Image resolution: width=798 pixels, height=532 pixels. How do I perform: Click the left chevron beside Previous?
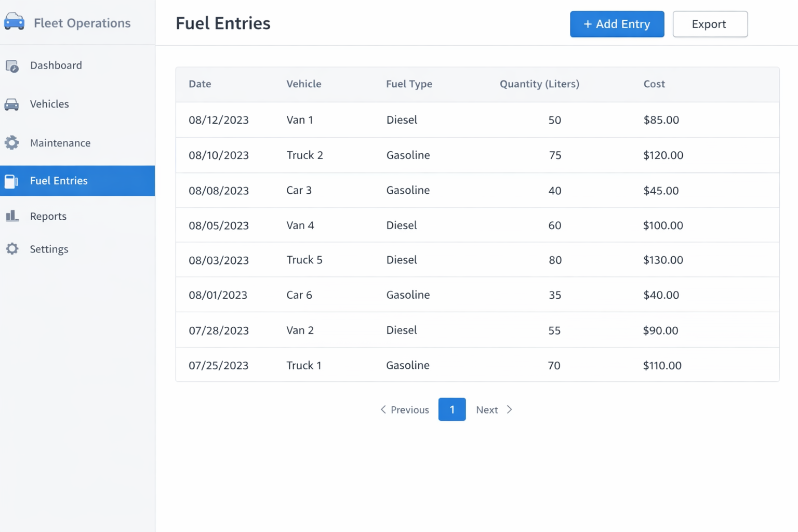tap(383, 409)
